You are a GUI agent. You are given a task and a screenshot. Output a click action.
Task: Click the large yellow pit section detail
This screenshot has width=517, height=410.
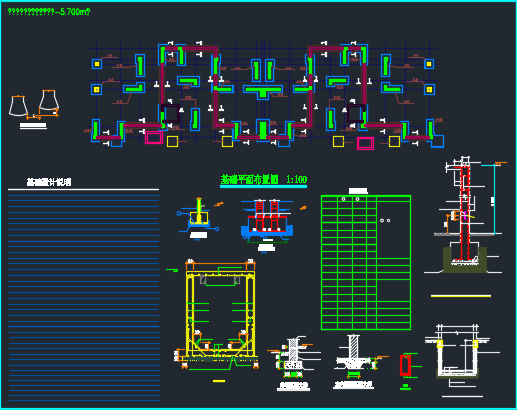point(220,314)
